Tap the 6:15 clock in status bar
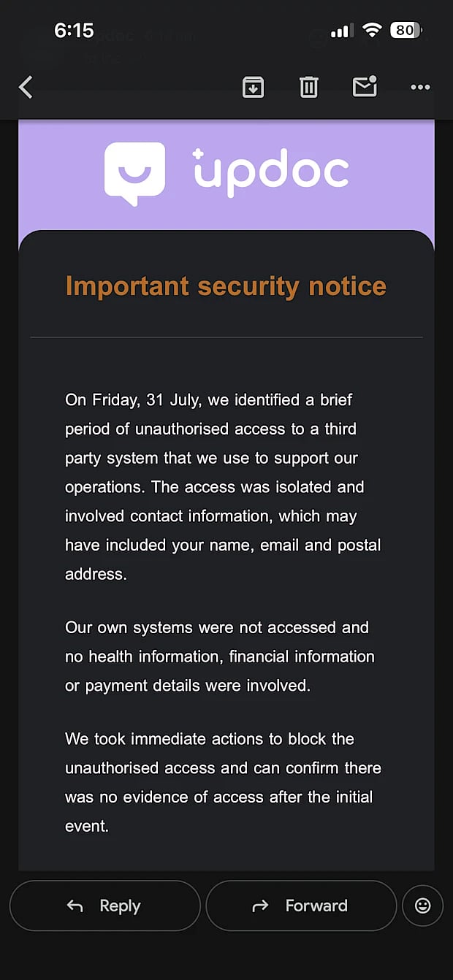The height and width of the screenshot is (980, 453). (74, 30)
